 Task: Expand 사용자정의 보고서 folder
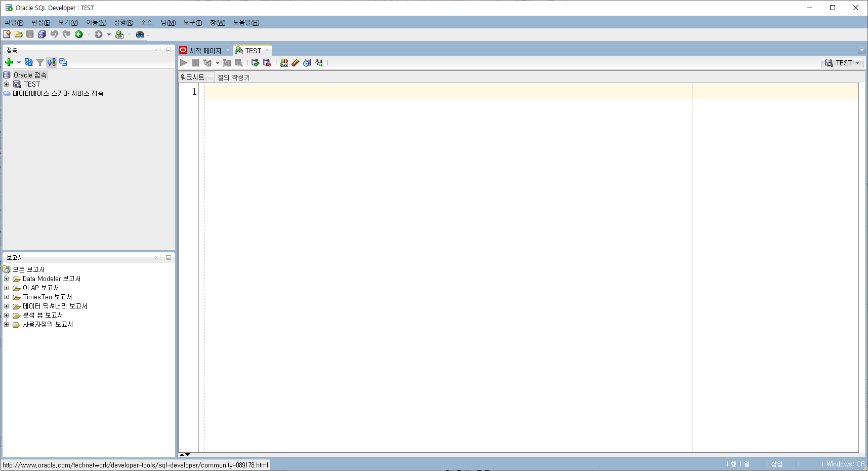pyautogui.click(x=7, y=324)
